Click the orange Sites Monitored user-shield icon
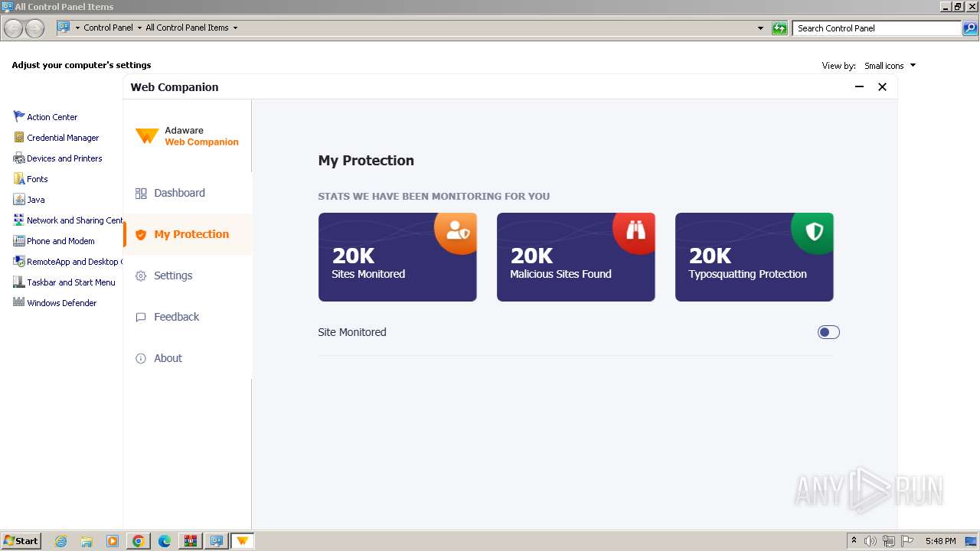The width and height of the screenshot is (980, 551). 457,230
